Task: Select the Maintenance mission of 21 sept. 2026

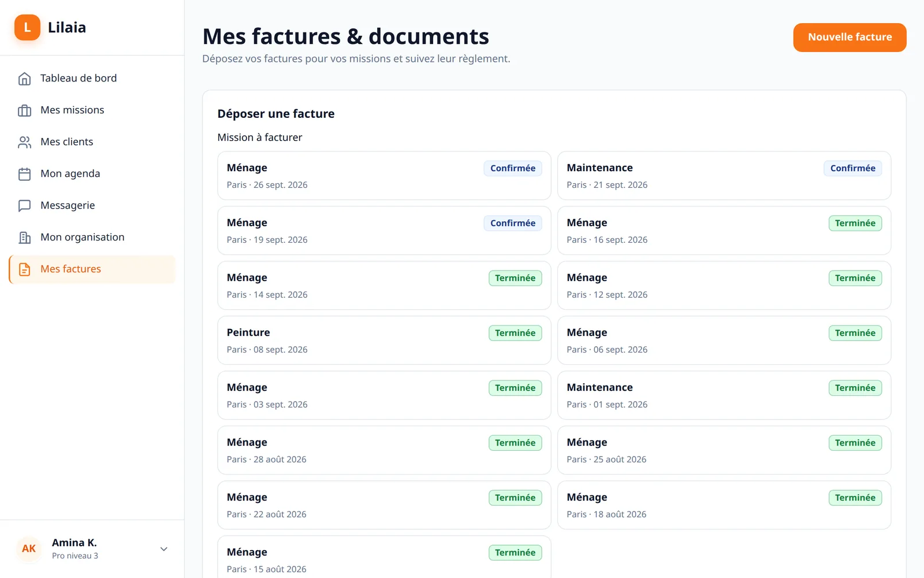Action: click(724, 176)
